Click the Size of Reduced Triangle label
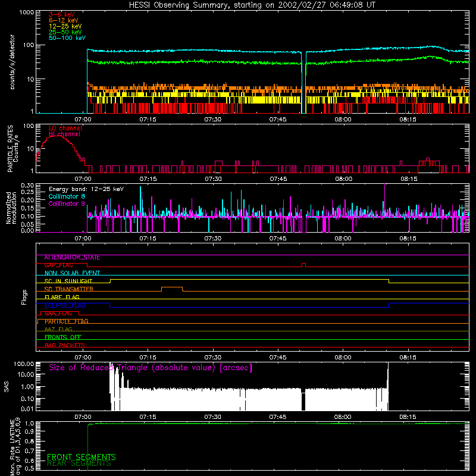 coord(151,368)
